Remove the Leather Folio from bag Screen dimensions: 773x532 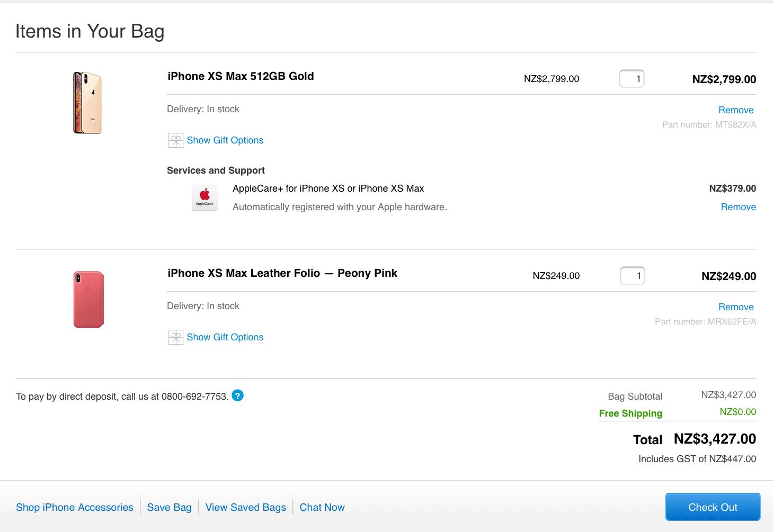click(735, 307)
